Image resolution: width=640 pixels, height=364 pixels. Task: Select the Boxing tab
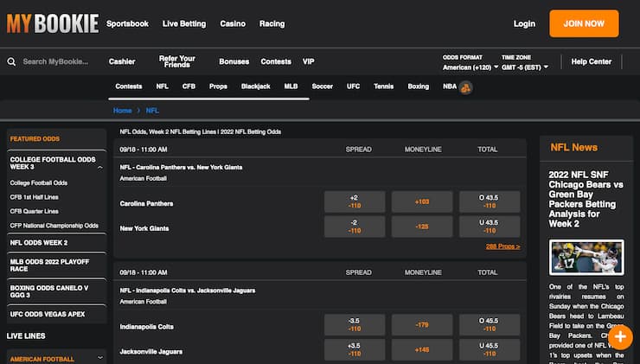pos(418,86)
